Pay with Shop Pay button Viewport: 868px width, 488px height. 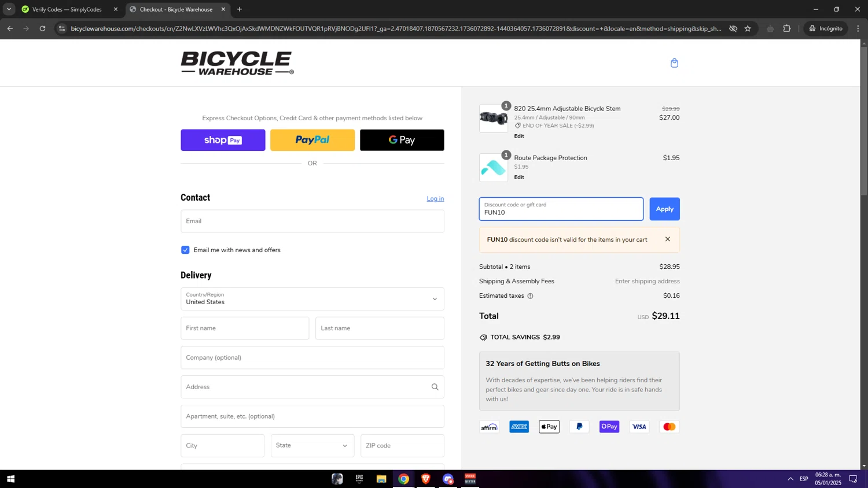[x=223, y=140]
